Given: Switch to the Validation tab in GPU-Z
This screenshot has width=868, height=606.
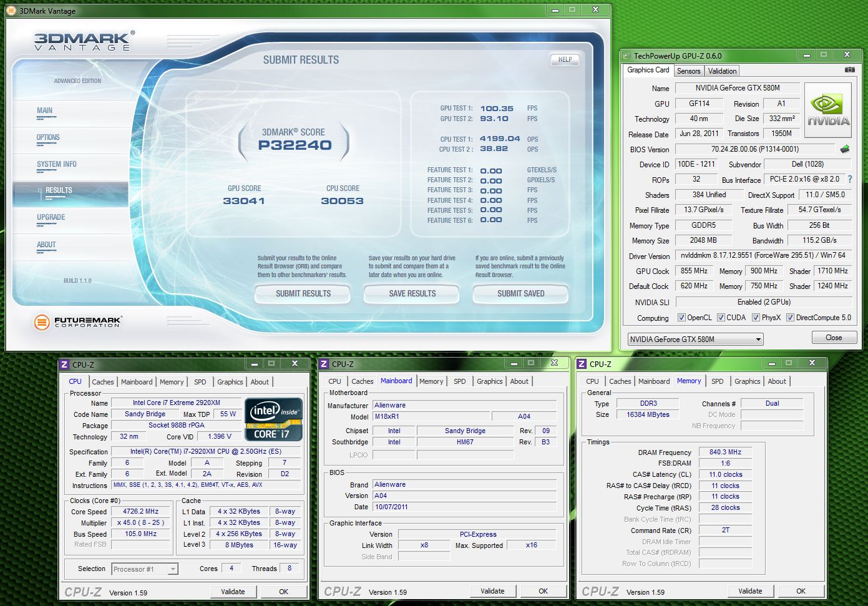Looking at the screenshot, I should [x=722, y=71].
